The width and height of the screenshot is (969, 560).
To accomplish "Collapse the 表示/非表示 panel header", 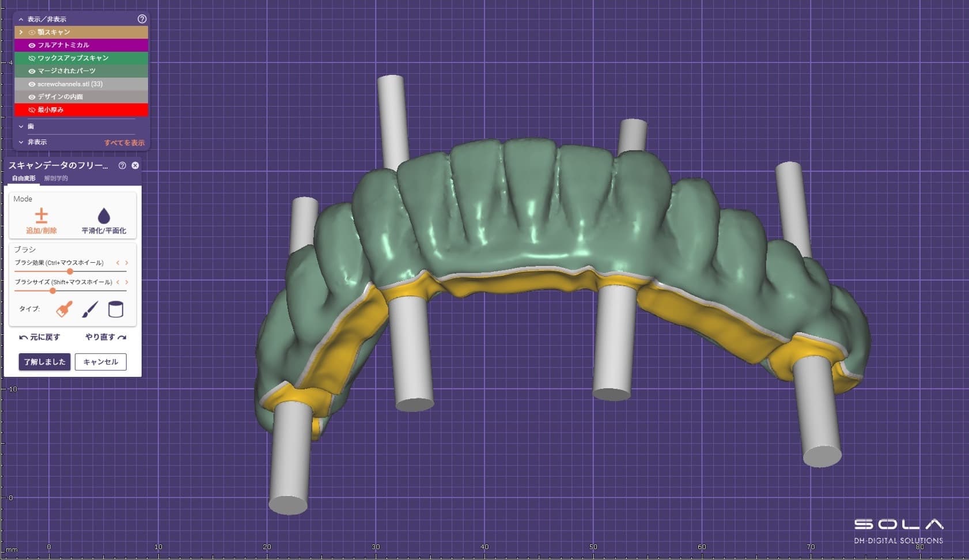I will click(21, 19).
